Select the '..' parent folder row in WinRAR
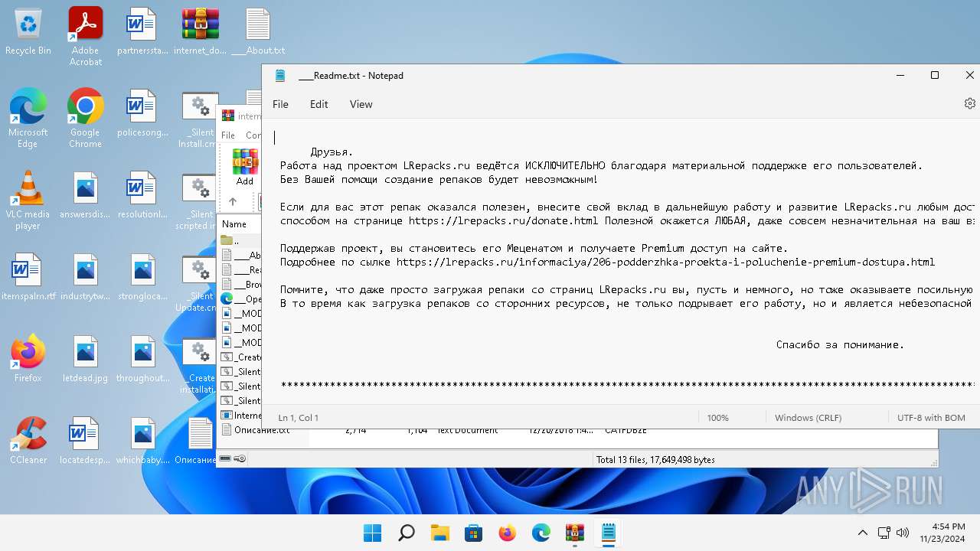Image resolution: width=980 pixels, height=551 pixels. tap(240, 240)
